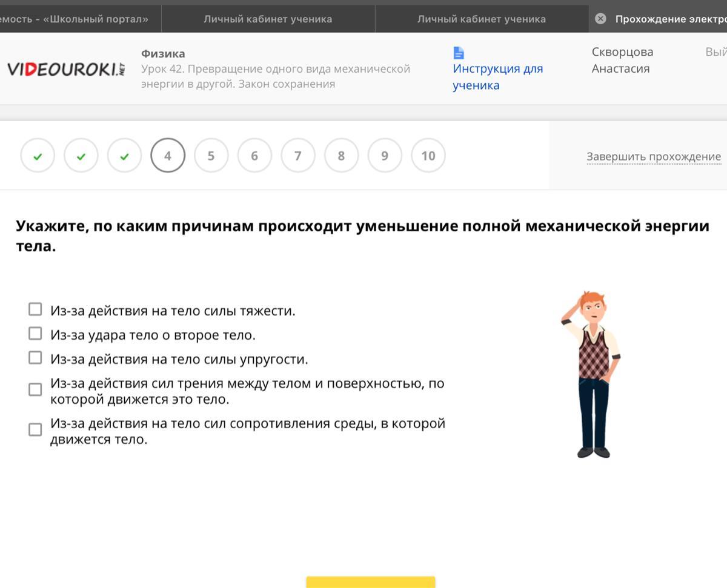This screenshot has width=727, height=588.
Task: Click the Videouroki.net logo
Action: (x=65, y=69)
